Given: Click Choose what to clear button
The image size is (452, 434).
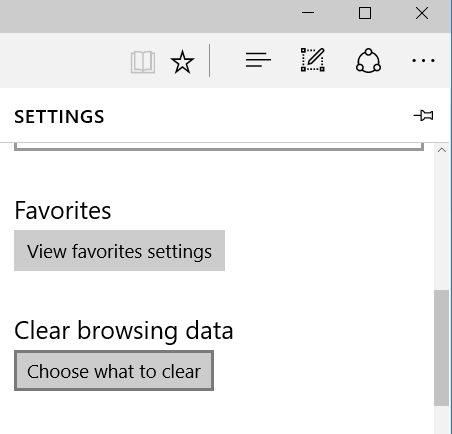Looking at the screenshot, I should pyautogui.click(x=114, y=371).
